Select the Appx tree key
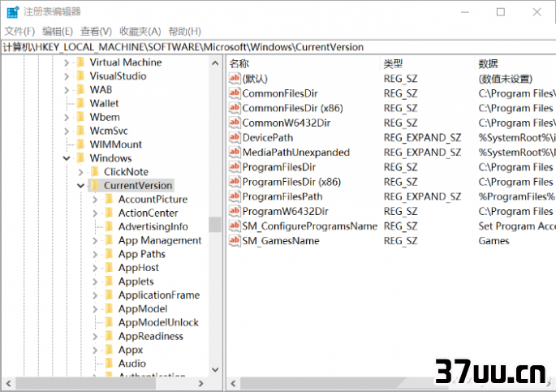Screen dimensions: 556x392 tap(131, 350)
